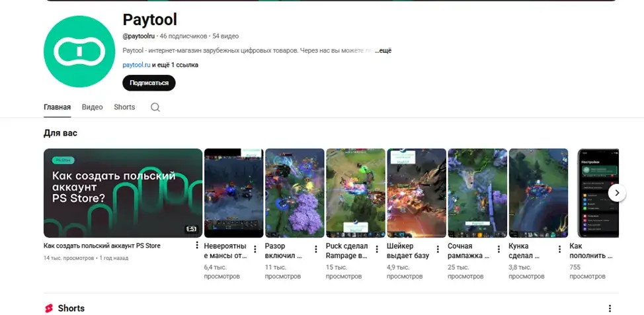Open the paytool.ru link
This screenshot has width=644, height=315.
136,65
